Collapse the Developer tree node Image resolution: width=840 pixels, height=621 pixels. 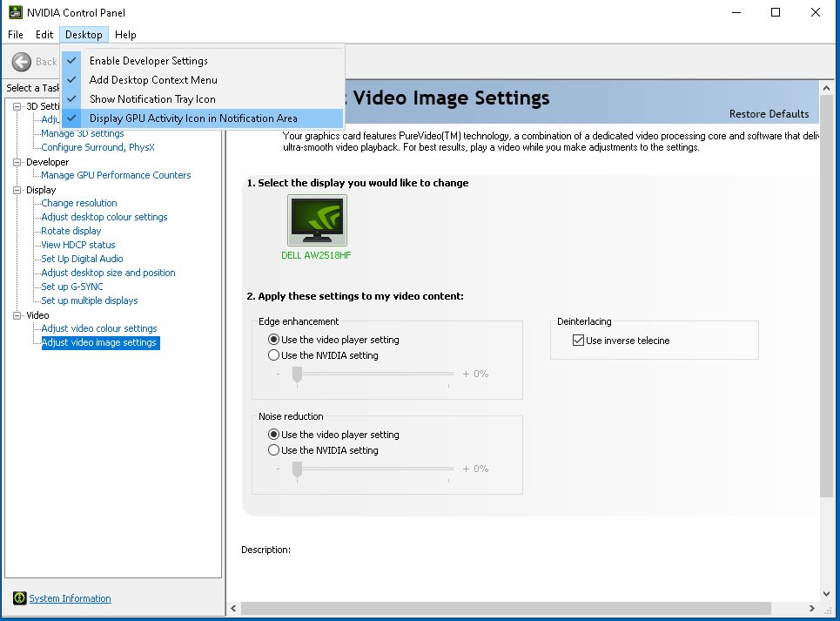(17, 162)
